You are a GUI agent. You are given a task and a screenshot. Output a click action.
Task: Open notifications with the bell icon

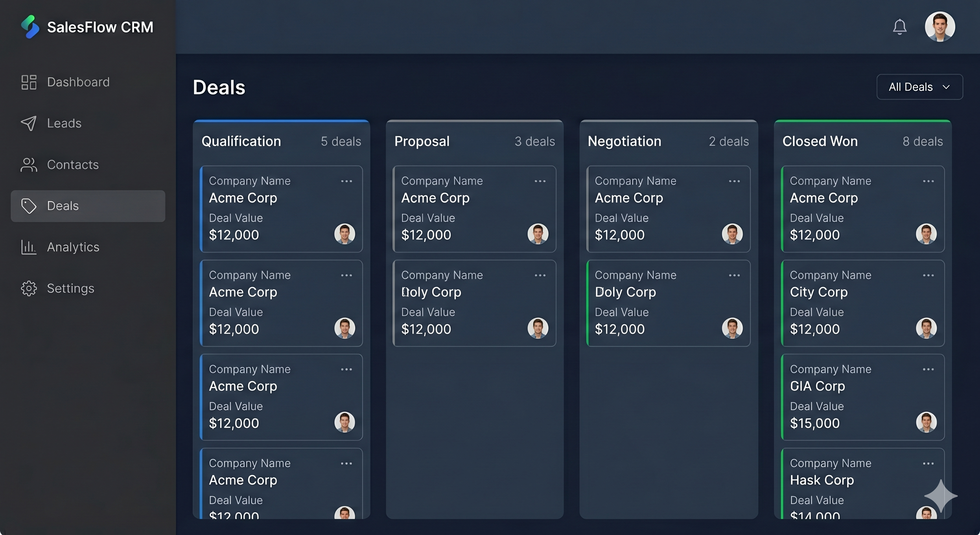point(900,27)
